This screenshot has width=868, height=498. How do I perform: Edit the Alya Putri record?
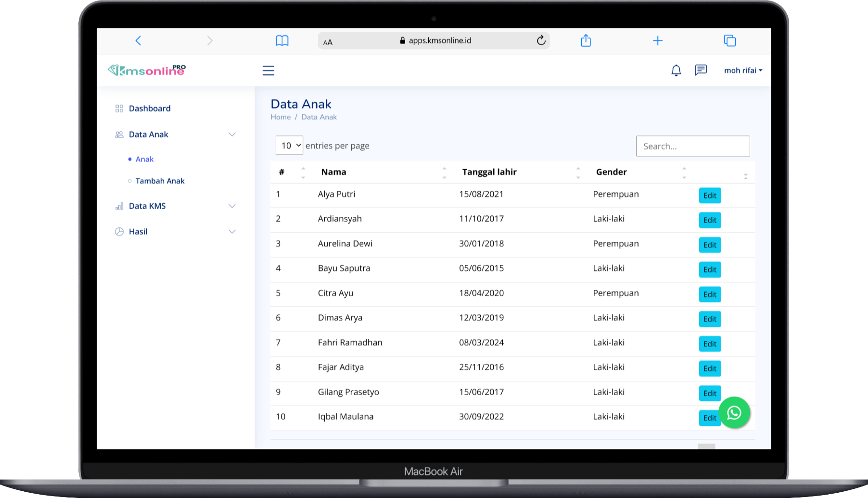[x=710, y=196]
